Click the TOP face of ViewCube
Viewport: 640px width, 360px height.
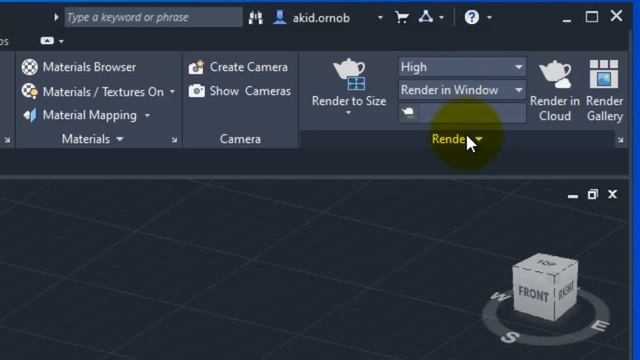pos(545,263)
